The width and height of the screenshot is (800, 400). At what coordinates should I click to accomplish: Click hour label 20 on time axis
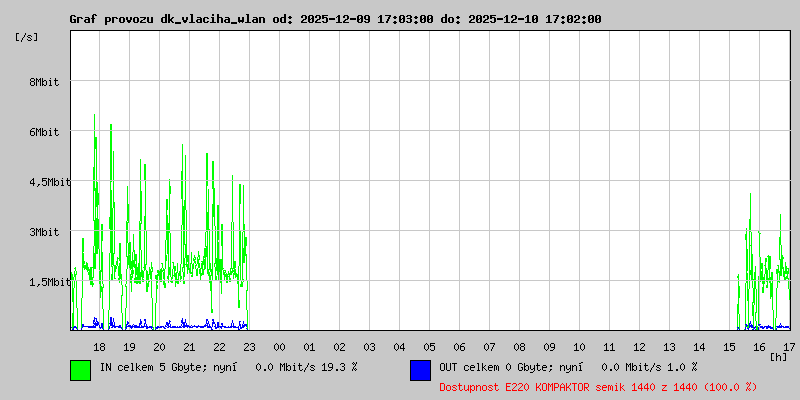(159, 347)
